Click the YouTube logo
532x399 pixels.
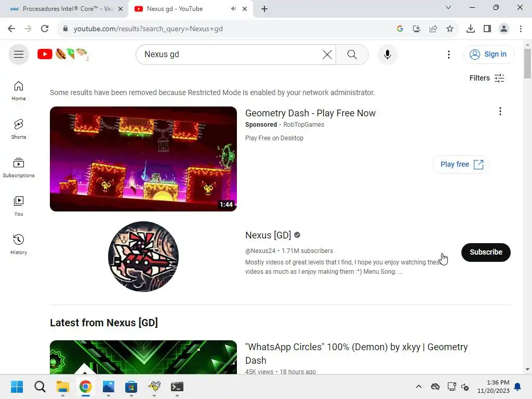(63, 54)
